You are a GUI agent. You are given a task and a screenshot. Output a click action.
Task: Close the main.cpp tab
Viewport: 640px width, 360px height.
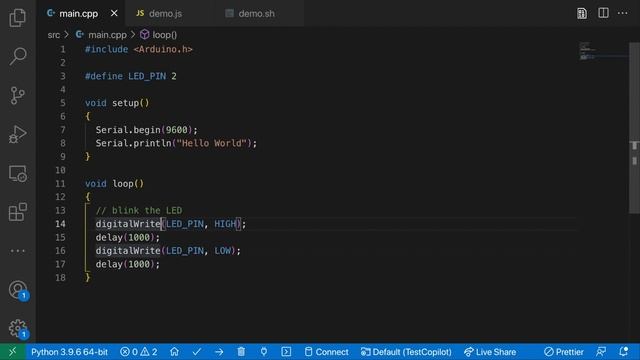[114, 13]
